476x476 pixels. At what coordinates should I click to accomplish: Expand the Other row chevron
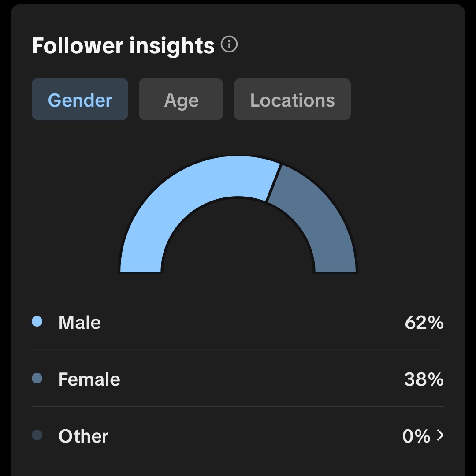440,435
